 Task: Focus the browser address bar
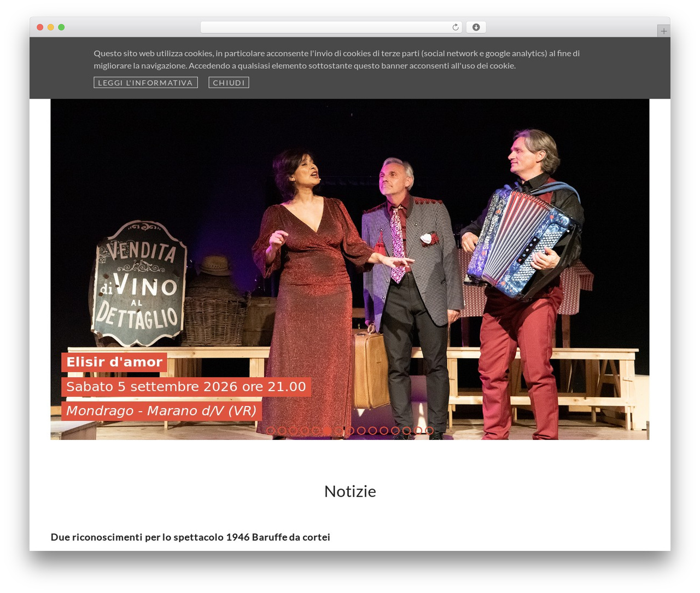click(x=331, y=27)
